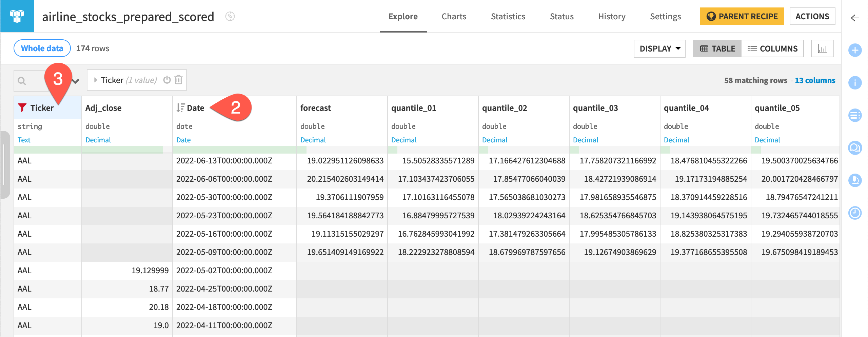Click the Ticker filter box labeled 1 value

coord(137,80)
